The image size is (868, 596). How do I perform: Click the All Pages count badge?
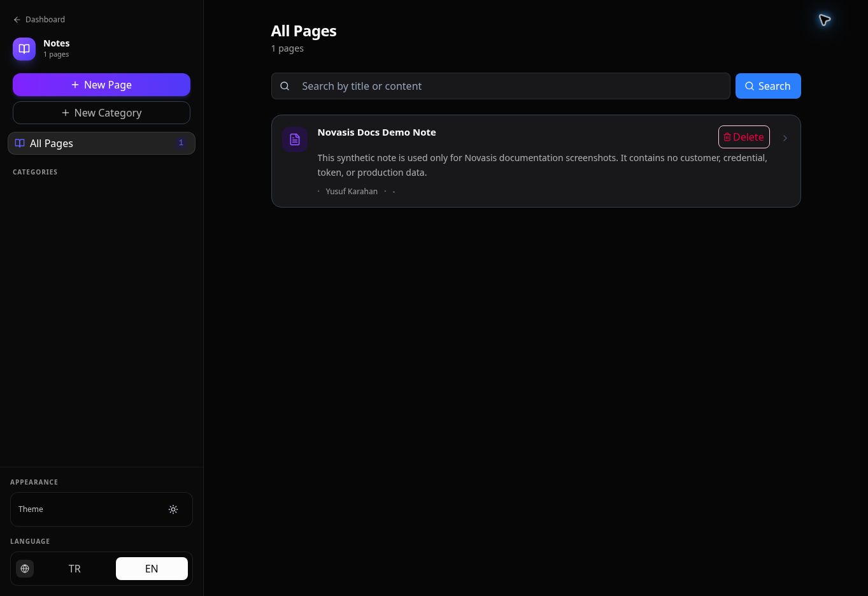coord(181,143)
